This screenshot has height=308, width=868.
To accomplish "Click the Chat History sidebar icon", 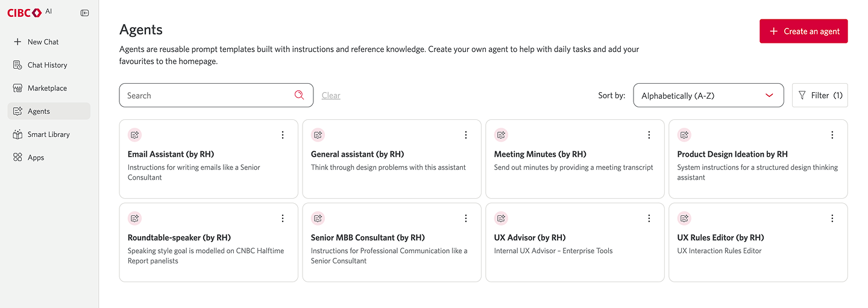I will coord(17,64).
